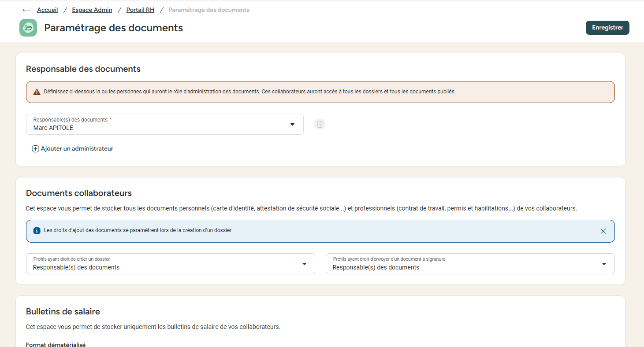Click the Ajouter un administrateur label
This screenshot has width=644, height=347.
pyautogui.click(x=77, y=149)
